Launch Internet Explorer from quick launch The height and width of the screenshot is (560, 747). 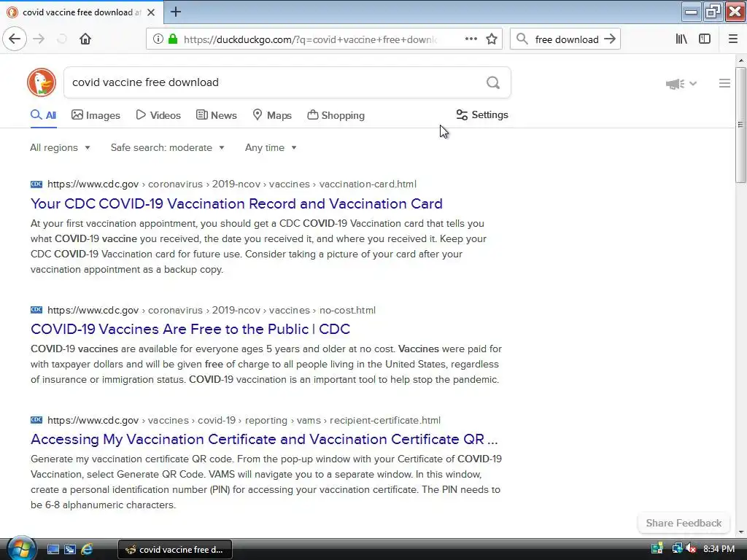click(87, 550)
